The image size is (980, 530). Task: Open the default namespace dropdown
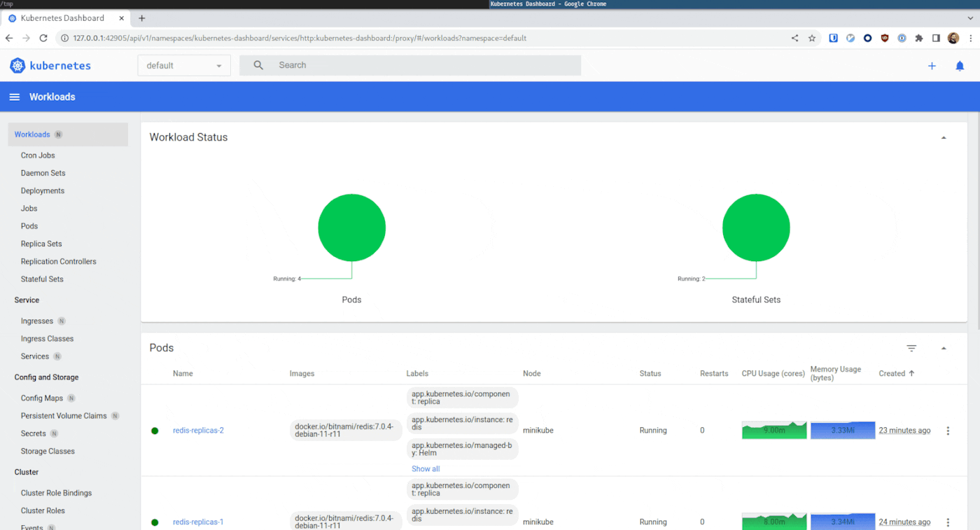click(x=183, y=66)
